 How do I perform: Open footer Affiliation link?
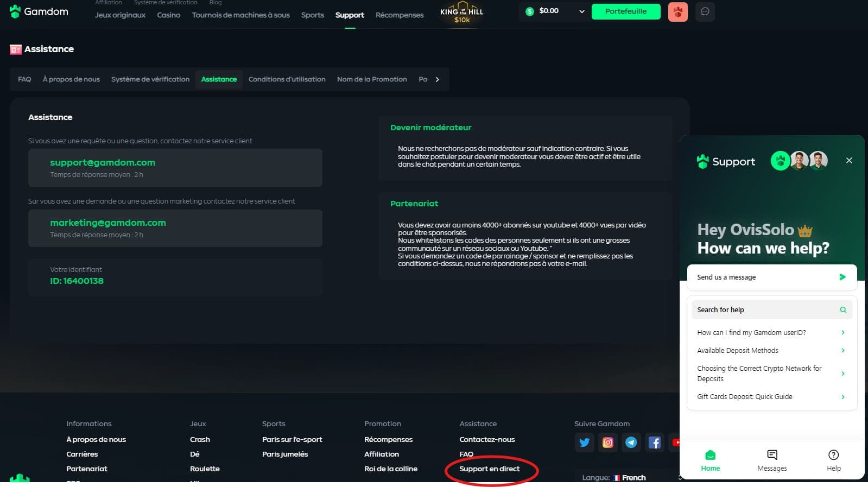click(382, 454)
